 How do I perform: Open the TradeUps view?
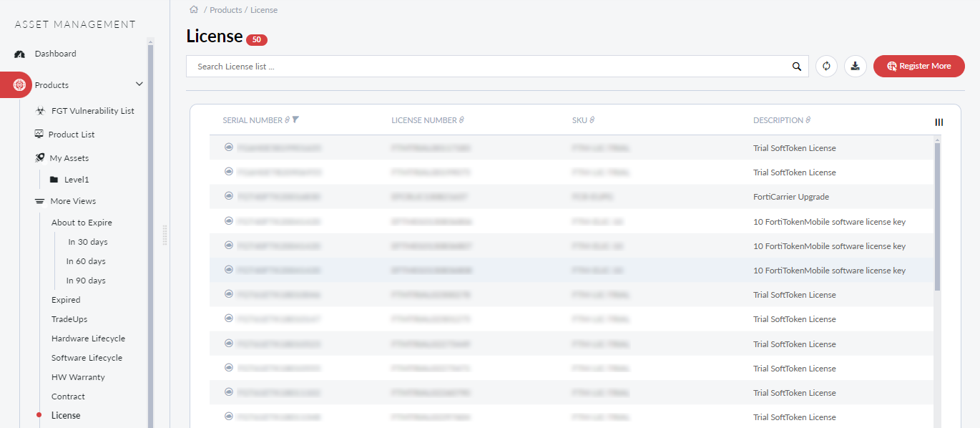[x=69, y=319]
